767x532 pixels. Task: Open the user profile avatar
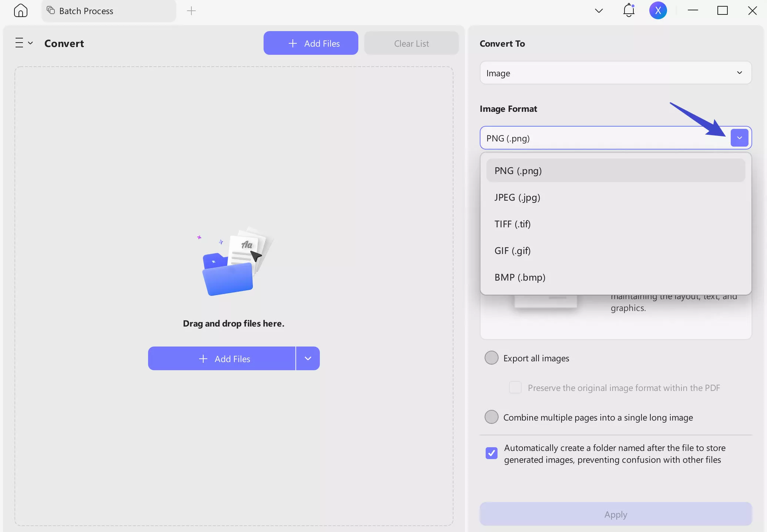click(x=658, y=10)
